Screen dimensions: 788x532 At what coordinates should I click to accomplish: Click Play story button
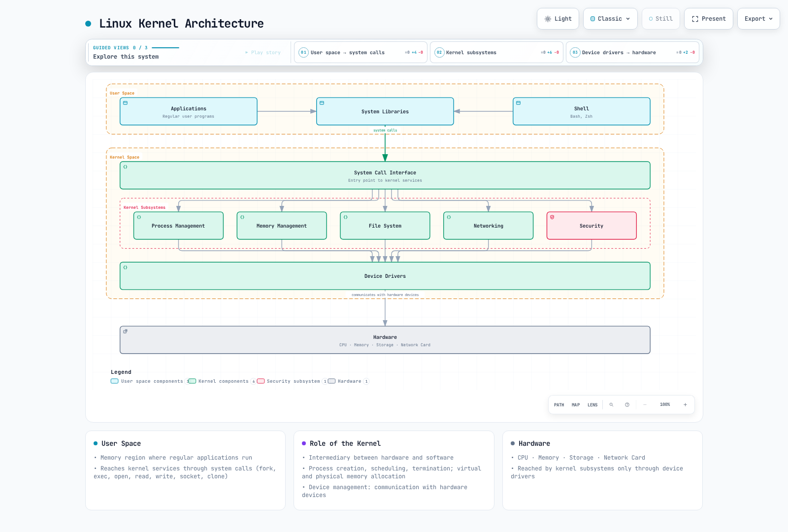(263, 52)
